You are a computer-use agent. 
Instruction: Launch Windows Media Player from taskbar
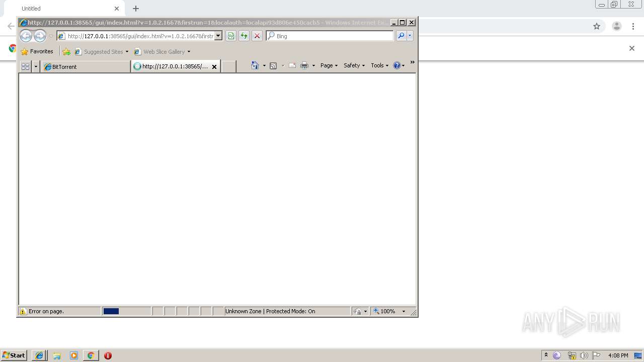click(x=74, y=355)
